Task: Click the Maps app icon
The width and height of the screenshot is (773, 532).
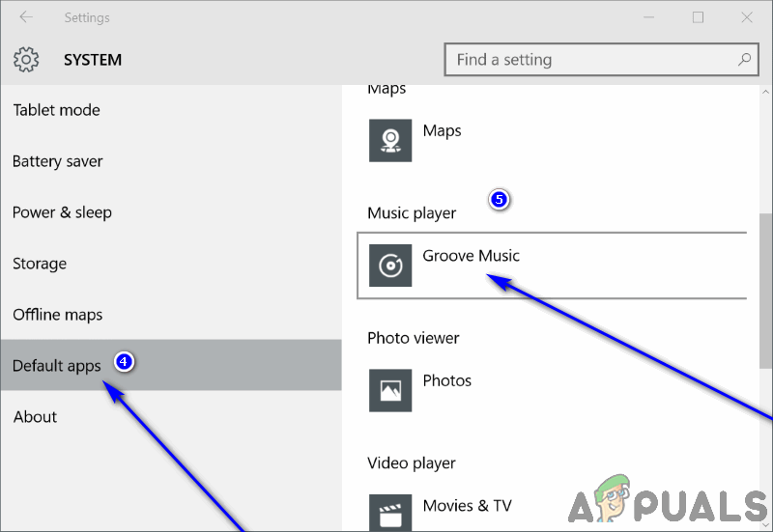Action: pos(390,141)
